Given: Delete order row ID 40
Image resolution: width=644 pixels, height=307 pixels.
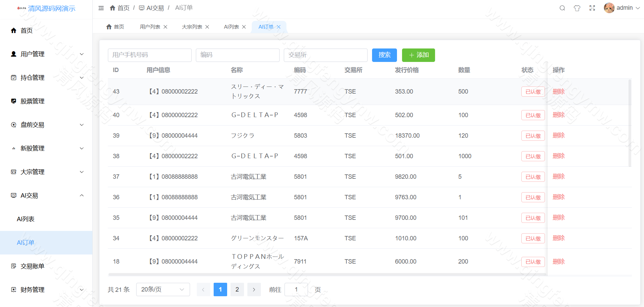Looking at the screenshot, I should click(559, 115).
